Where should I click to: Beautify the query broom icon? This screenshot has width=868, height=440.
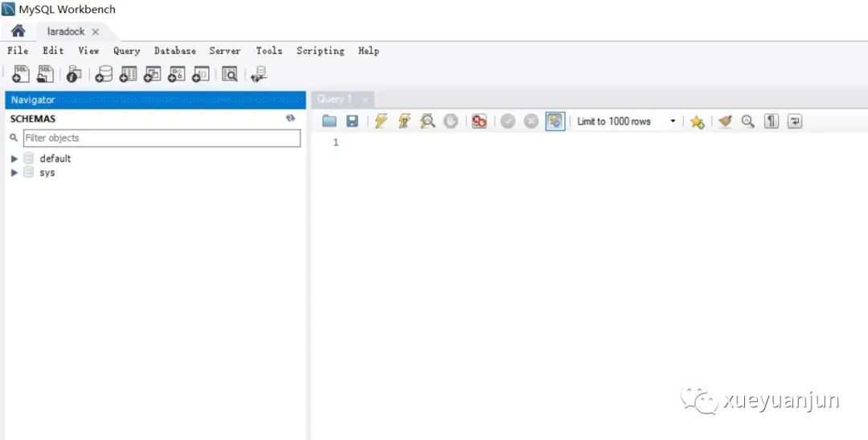pos(725,121)
